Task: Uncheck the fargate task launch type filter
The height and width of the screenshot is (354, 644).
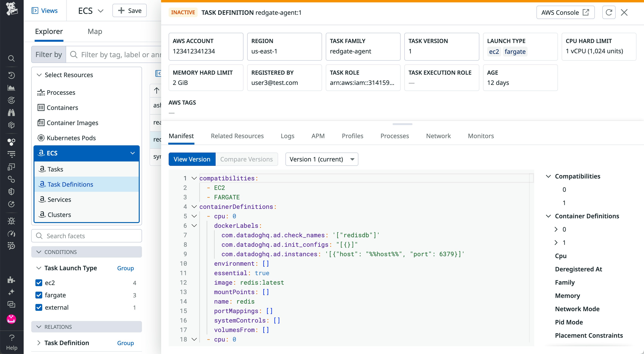Action: [39, 295]
